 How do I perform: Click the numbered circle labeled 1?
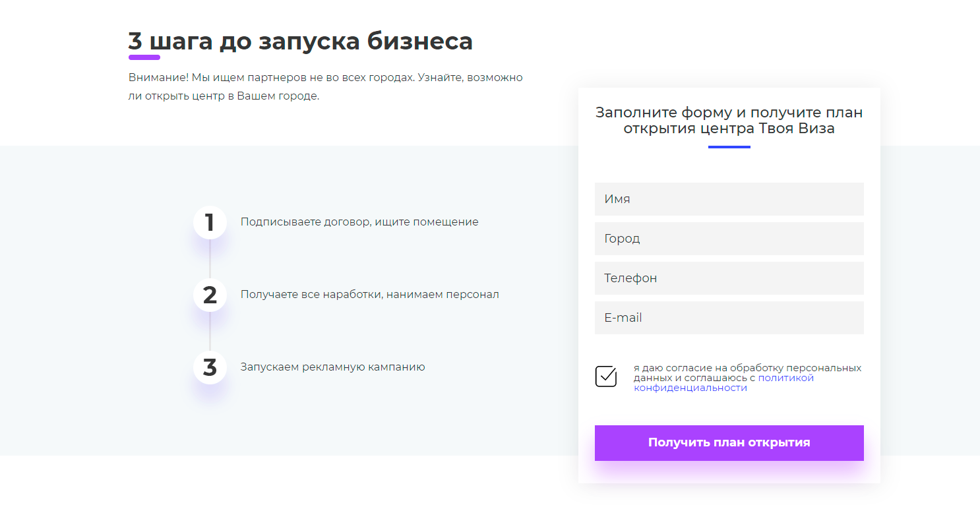210,222
